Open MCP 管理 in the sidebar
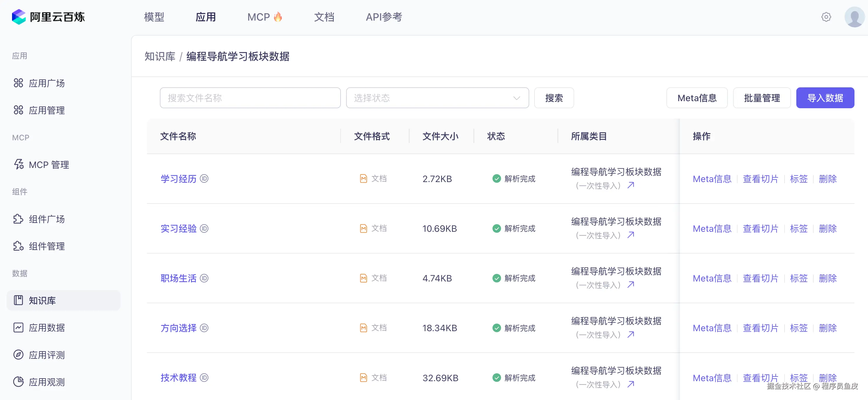 pyautogui.click(x=49, y=165)
